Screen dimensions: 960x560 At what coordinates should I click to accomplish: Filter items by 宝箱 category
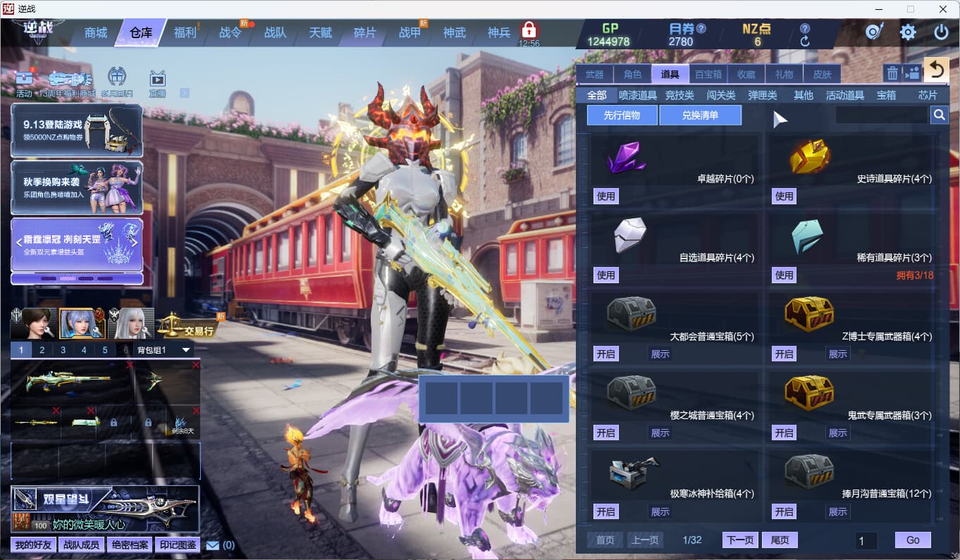(x=886, y=95)
